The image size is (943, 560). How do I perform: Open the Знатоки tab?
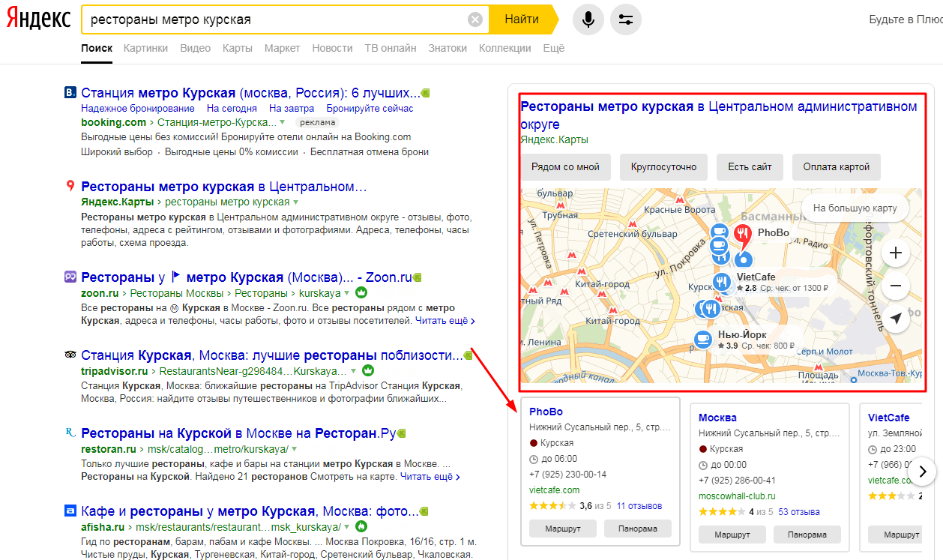click(448, 48)
